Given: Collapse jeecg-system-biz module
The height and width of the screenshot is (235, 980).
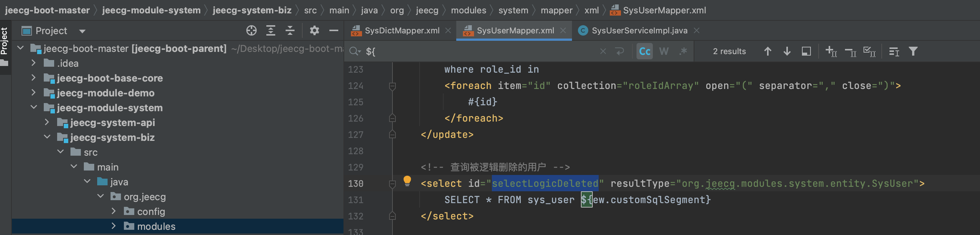Looking at the screenshot, I should (47, 137).
